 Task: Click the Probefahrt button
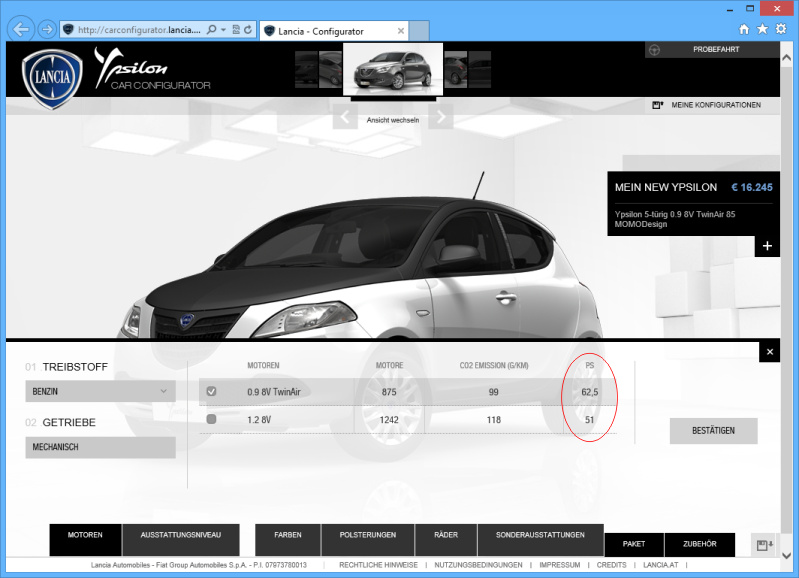(x=712, y=49)
